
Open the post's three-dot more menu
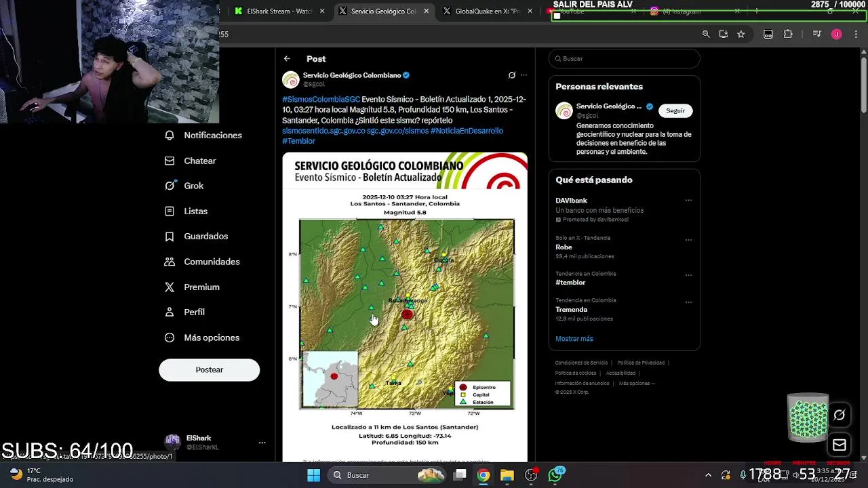point(524,75)
